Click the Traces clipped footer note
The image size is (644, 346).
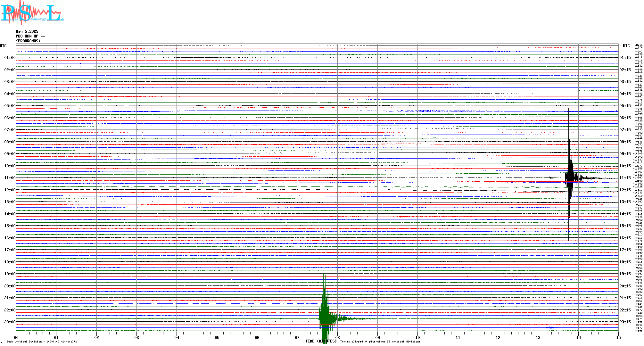point(380,342)
